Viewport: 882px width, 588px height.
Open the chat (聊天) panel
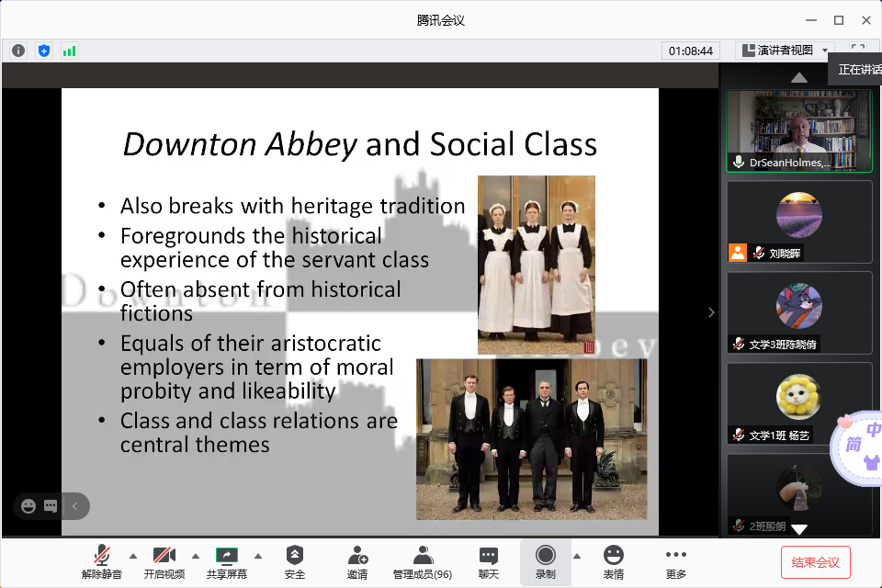[x=489, y=561]
